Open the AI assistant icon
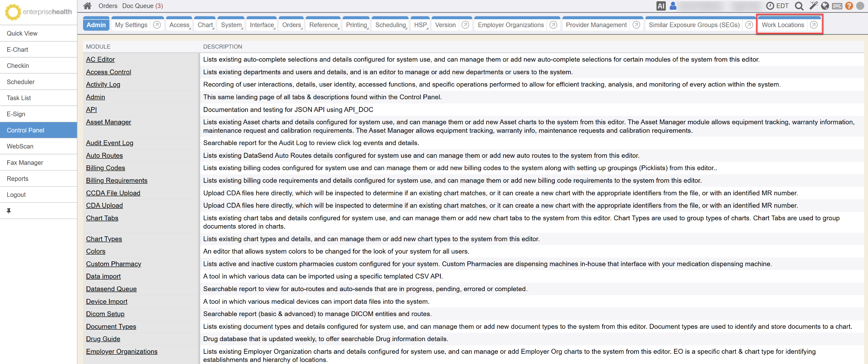The width and height of the screenshot is (868, 364). [661, 6]
